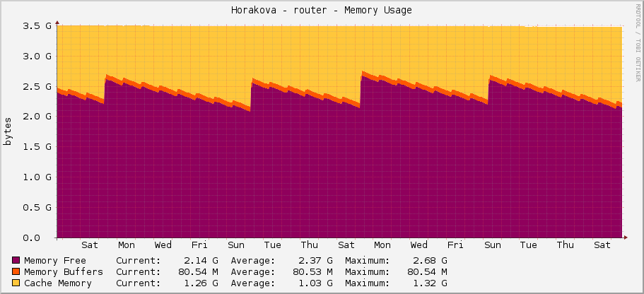Image resolution: width=644 pixels, height=294 pixels.
Task: Click Memory Buffers current value 80.54 M
Action: (x=199, y=272)
